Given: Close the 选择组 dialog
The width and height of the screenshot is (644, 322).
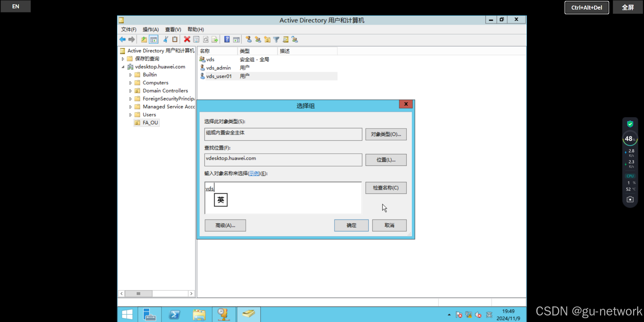Looking at the screenshot, I should click(406, 104).
